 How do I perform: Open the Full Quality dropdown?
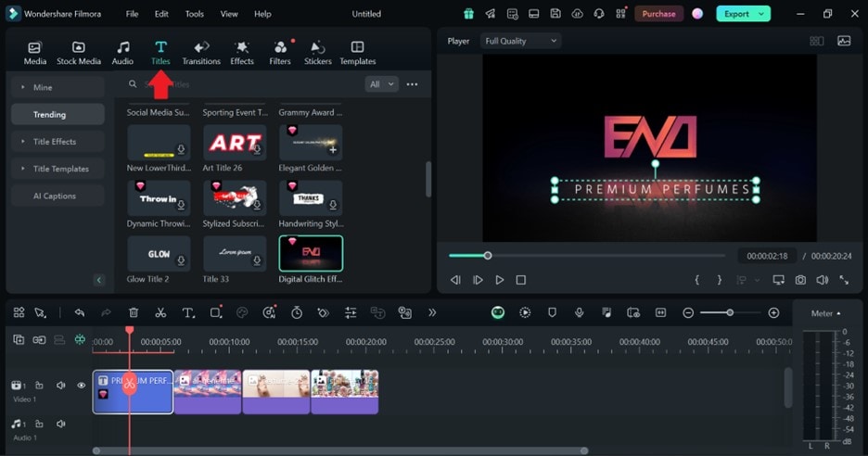pyautogui.click(x=520, y=41)
